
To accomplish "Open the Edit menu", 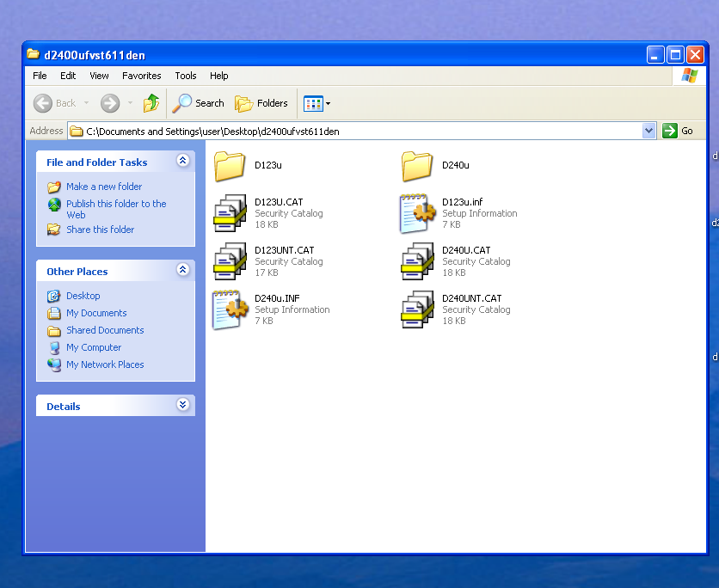I will (68, 76).
